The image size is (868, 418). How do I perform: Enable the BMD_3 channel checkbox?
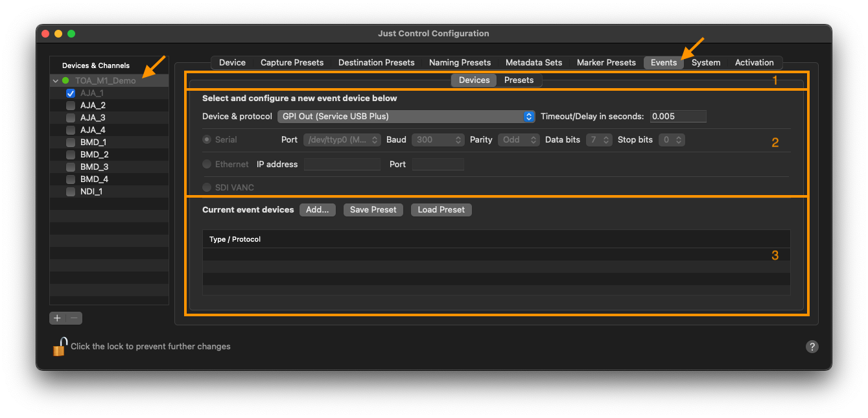tap(71, 167)
